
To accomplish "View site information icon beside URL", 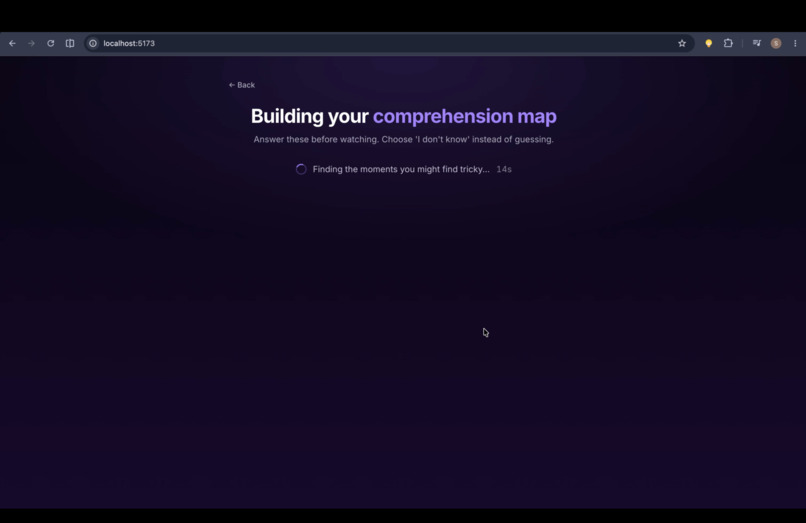I will tap(93, 44).
